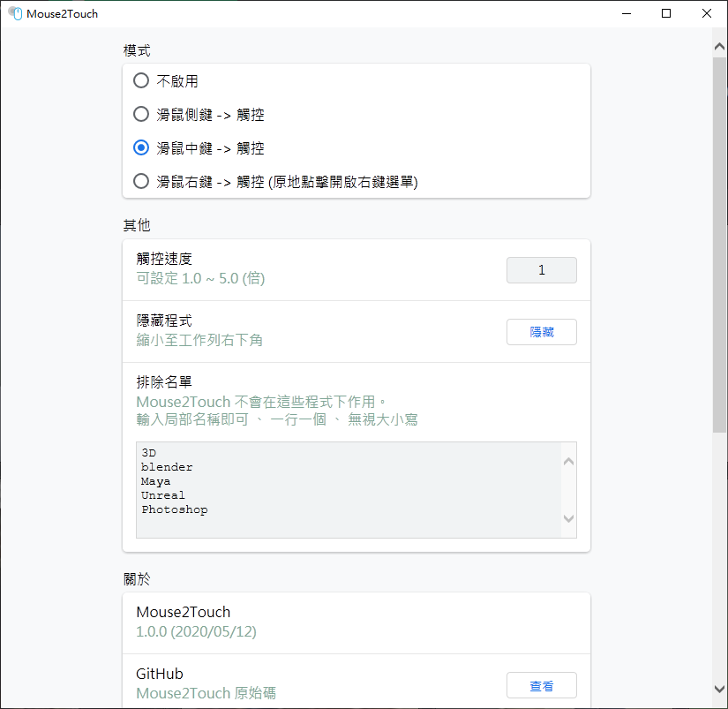Click the 觸控速度 label
The width and height of the screenshot is (728, 709).
[x=164, y=259]
